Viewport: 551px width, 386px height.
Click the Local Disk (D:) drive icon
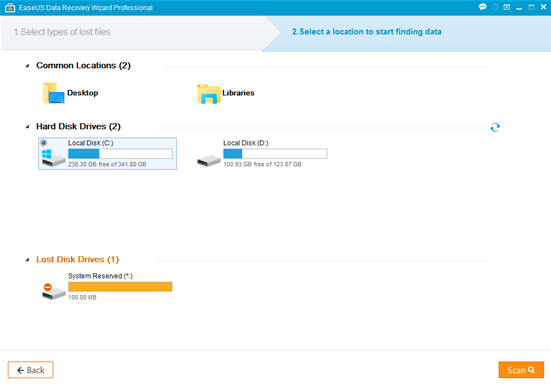(x=208, y=161)
